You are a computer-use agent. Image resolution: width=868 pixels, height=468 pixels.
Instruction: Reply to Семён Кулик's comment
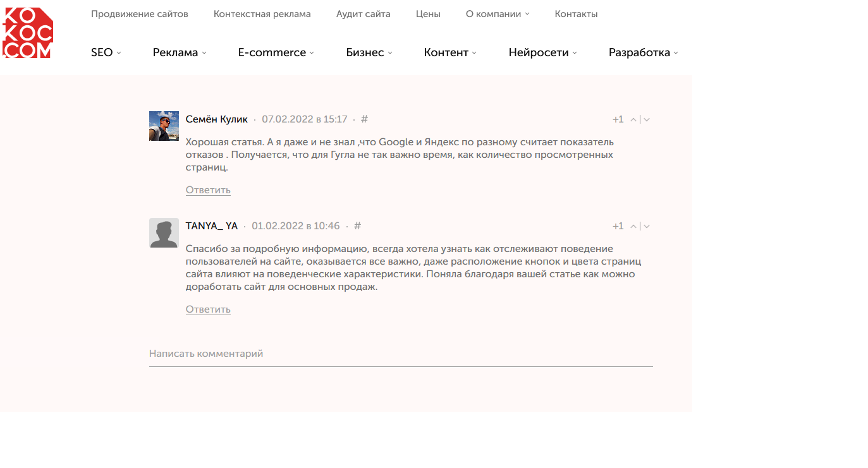click(208, 190)
